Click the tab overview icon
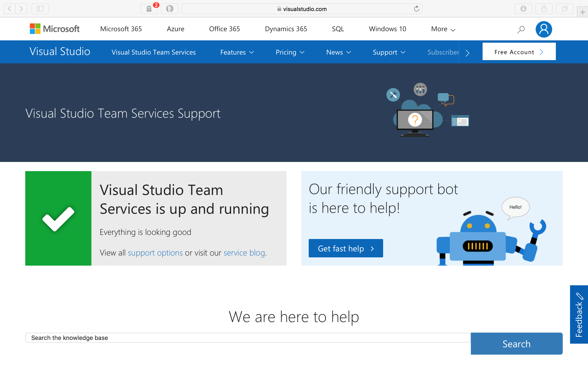This screenshot has height=367, width=588. click(564, 9)
